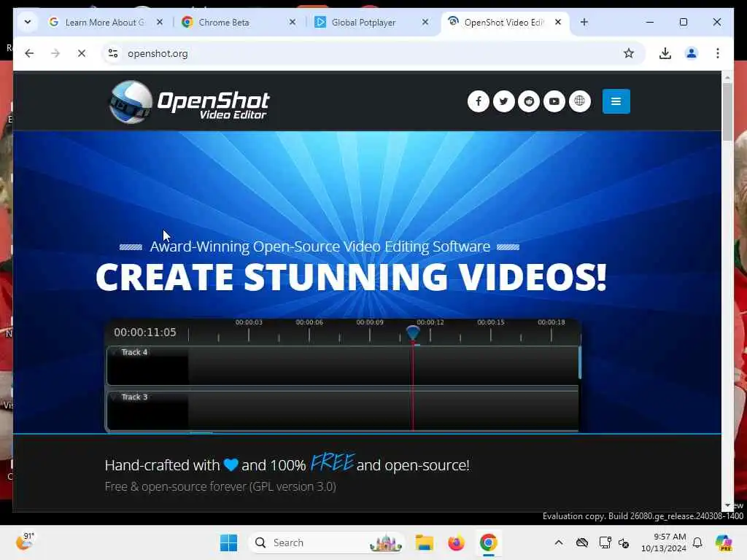The width and height of the screenshot is (747, 560).
Task: Click the page vertical scrollbar thumb
Action: click(727, 112)
